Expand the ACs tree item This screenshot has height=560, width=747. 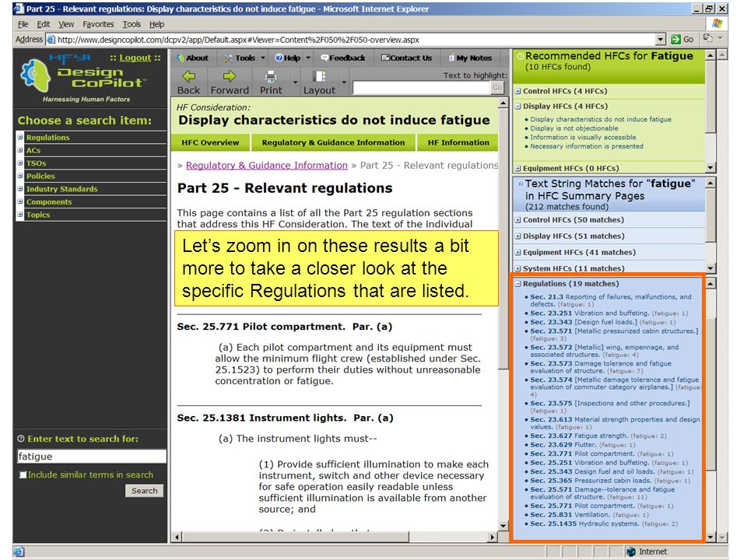tap(20, 150)
